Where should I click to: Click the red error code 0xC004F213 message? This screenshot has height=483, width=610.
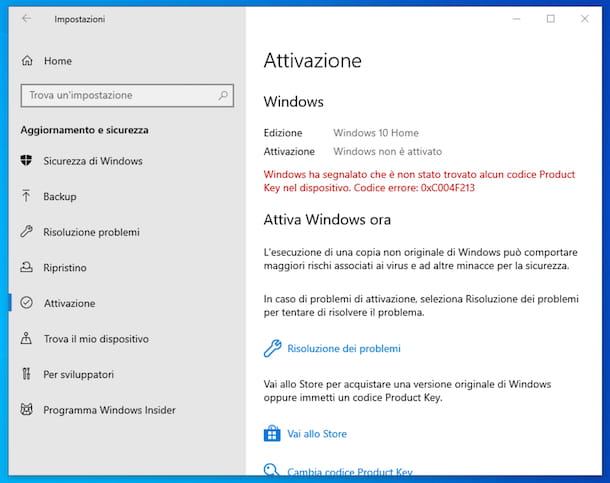coord(419,181)
